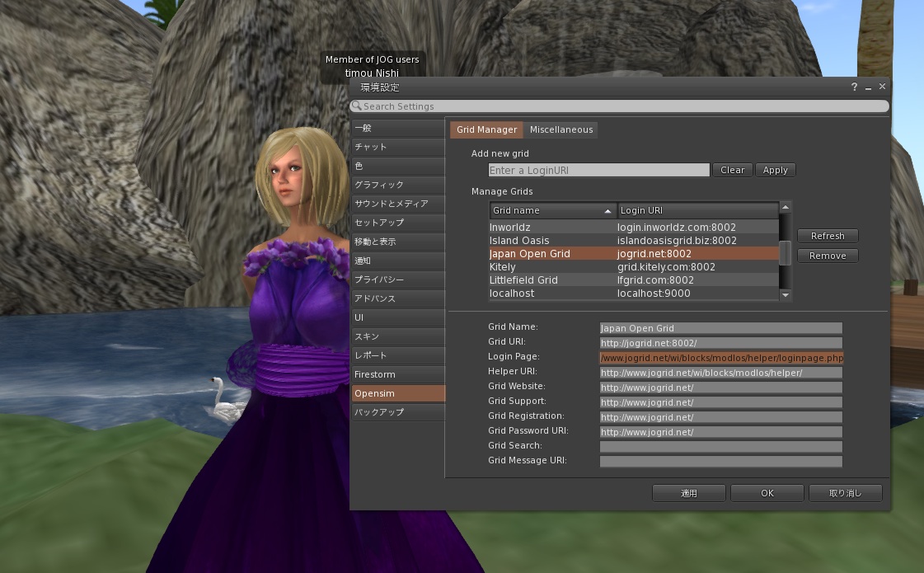Open the スキン preferences category
The width and height of the screenshot is (924, 573).
398,336
